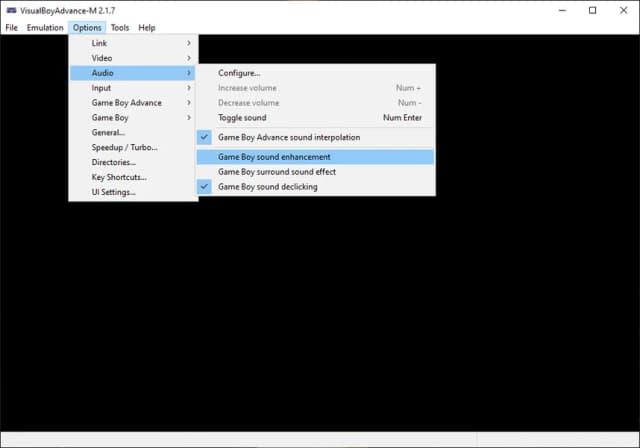Maximize the VisualBoyAdvance-M window
Viewport: 640px width, 448px height.
pos(593,10)
